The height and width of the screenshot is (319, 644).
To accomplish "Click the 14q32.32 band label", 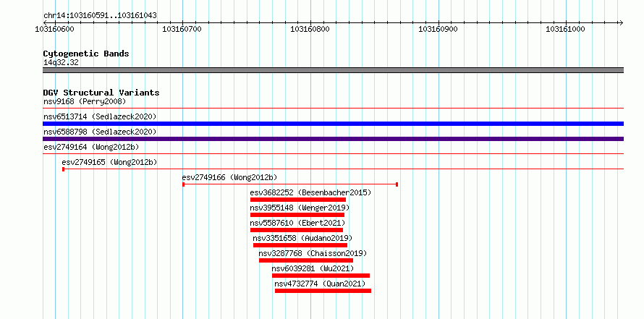I will point(61,63).
